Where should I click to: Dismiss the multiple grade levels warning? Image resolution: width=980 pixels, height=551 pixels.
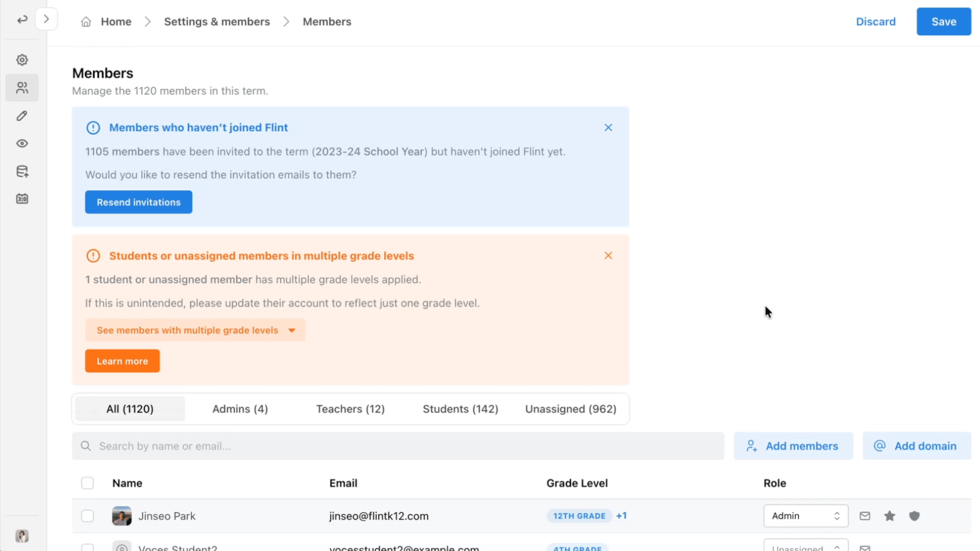pos(608,256)
